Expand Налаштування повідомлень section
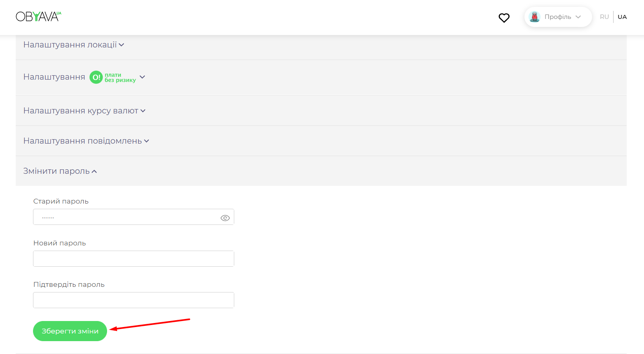 point(83,141)
